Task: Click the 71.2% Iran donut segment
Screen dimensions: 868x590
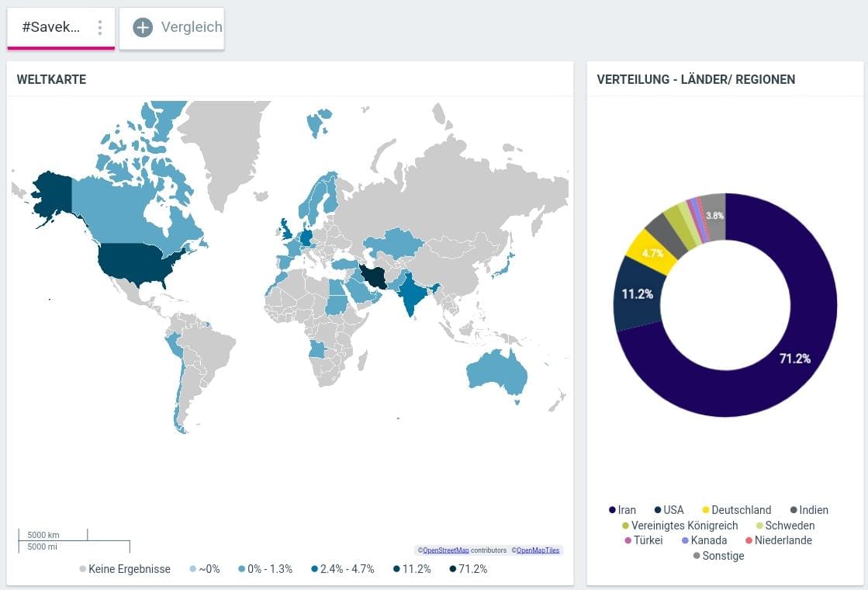Action: pos(795,359)
